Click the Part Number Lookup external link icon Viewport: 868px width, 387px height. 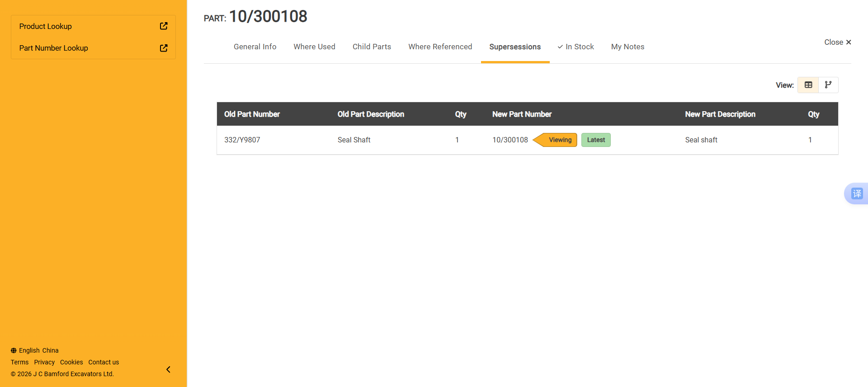pos(164,48)
